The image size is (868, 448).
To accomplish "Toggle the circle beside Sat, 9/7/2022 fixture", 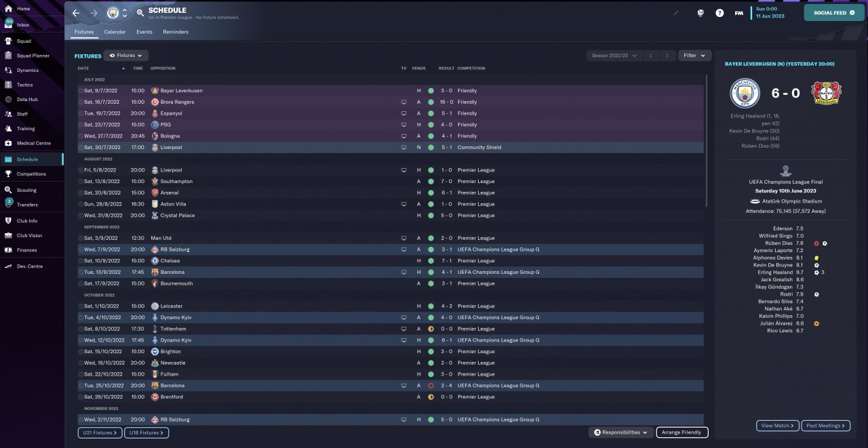I will 81,91.
